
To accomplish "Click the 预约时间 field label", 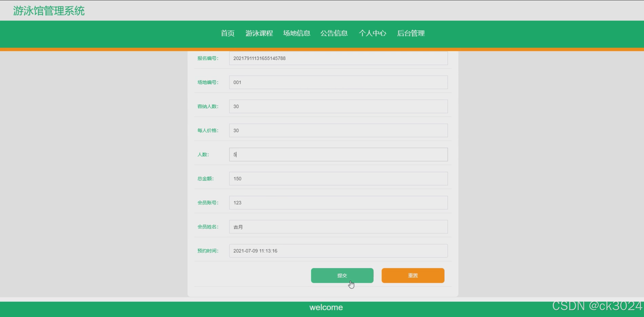I will [x=208, y=251].
